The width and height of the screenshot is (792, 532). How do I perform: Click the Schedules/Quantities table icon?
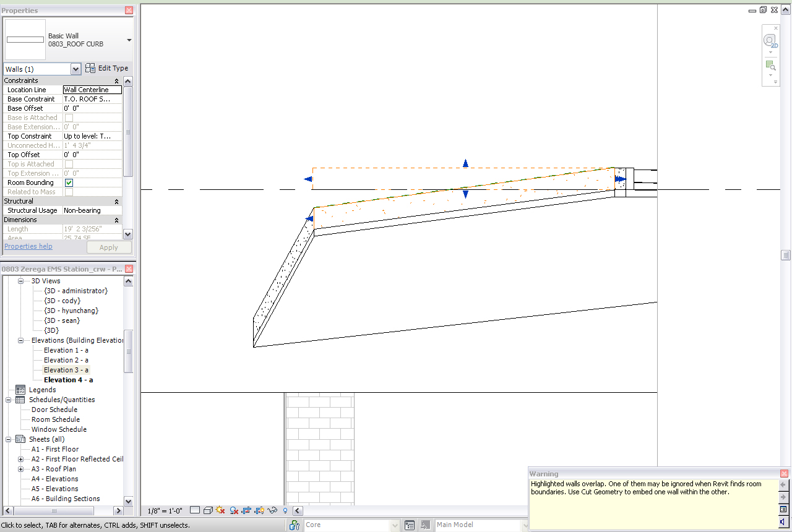pos(20,400)
